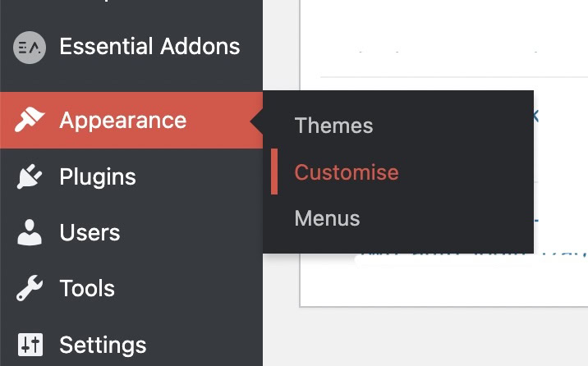Select the Appearance text label in sidebar

pyautogui.click(x=122, y=121)
